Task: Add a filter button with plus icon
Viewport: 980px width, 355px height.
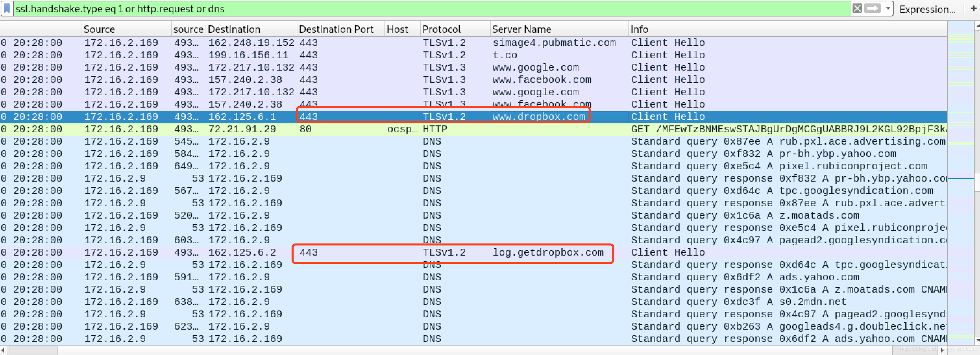Action: (x=973, y=8)
